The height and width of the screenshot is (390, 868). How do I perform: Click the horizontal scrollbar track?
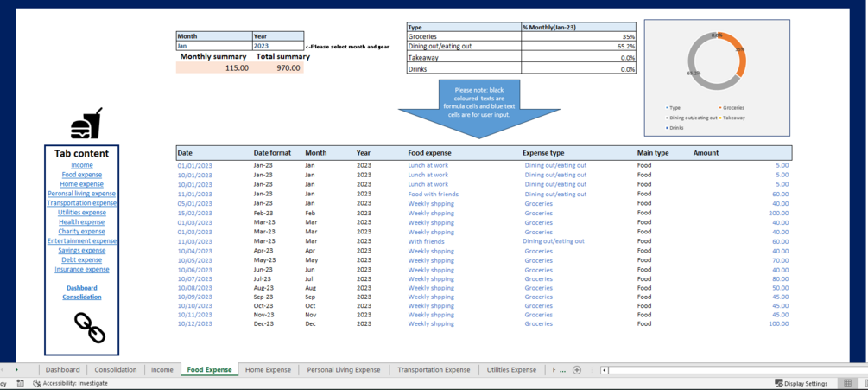(738, 370)
